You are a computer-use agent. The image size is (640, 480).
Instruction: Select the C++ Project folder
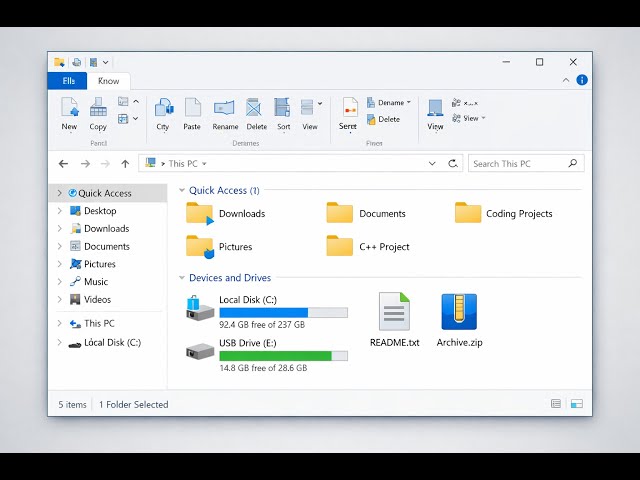[368, 247]
